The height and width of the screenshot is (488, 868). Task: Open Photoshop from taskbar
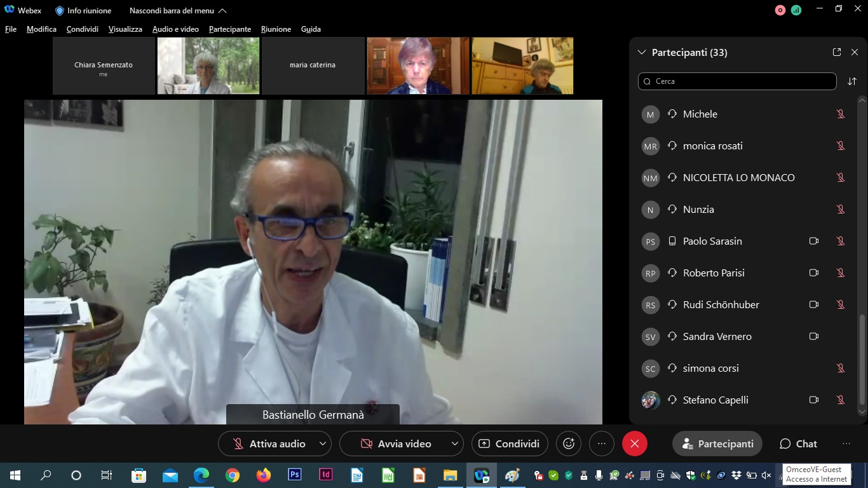[x=295, y=475]
